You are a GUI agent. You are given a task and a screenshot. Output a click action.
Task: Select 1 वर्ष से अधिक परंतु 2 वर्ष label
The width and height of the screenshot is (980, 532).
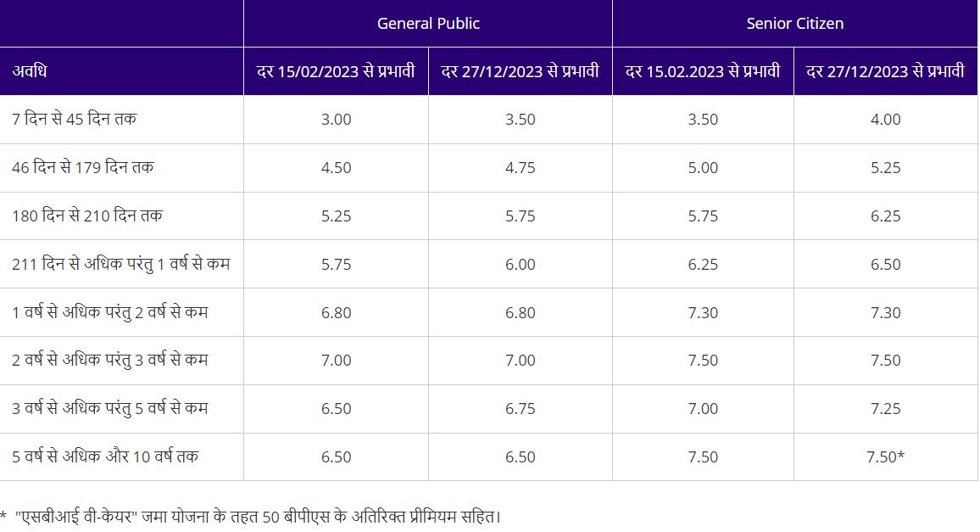coord(110,313)
